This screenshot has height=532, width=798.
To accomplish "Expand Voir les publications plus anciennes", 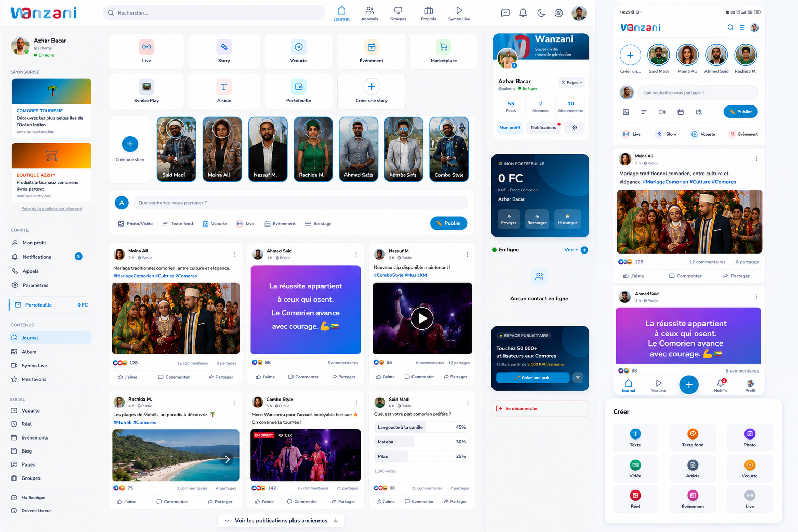I will pyautogui.click(x=281, y=521).
